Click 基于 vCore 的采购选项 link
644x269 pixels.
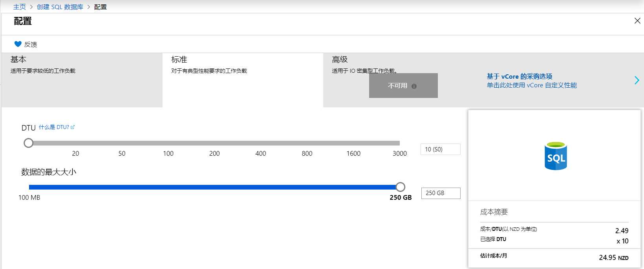(520, 76)
